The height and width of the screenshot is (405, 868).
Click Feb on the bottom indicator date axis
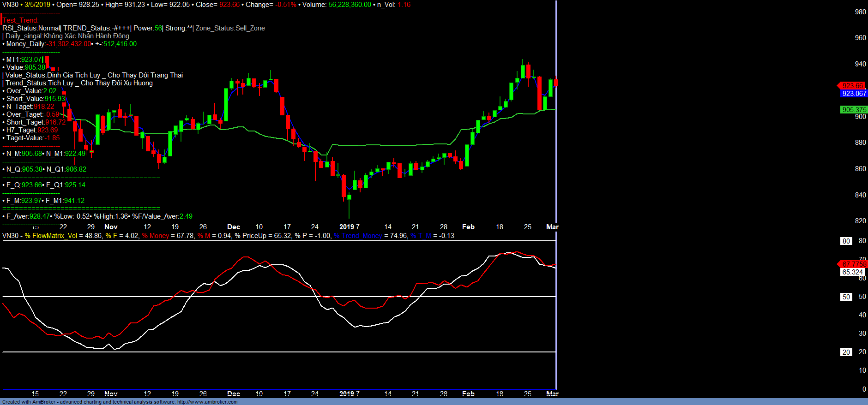468,394
